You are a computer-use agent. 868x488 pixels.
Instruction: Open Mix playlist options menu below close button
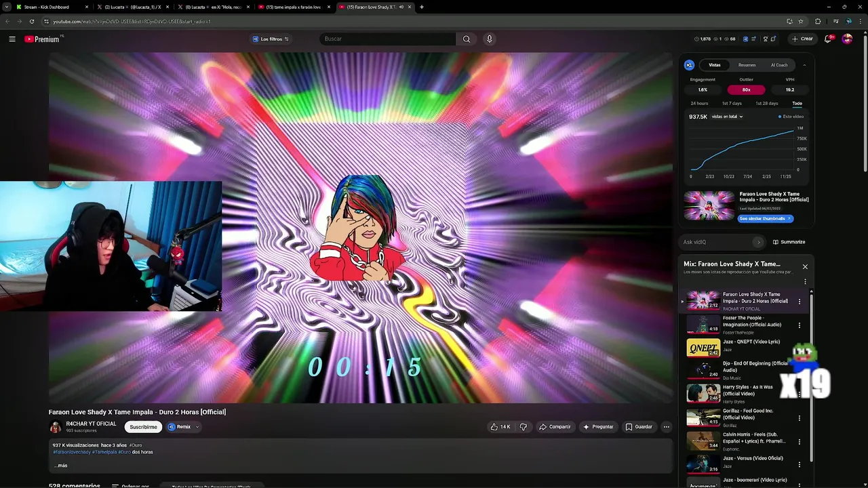(805, 281)
